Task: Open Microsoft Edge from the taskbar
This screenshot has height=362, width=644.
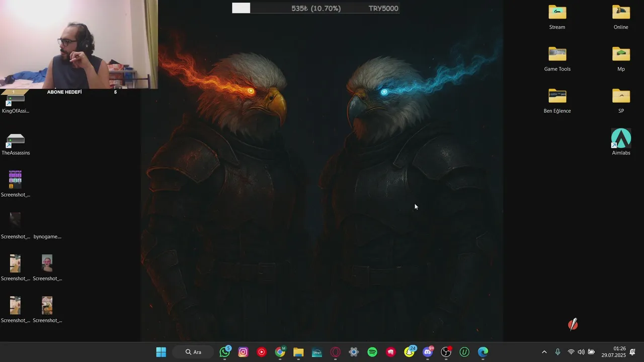Action: coord(483,352)
